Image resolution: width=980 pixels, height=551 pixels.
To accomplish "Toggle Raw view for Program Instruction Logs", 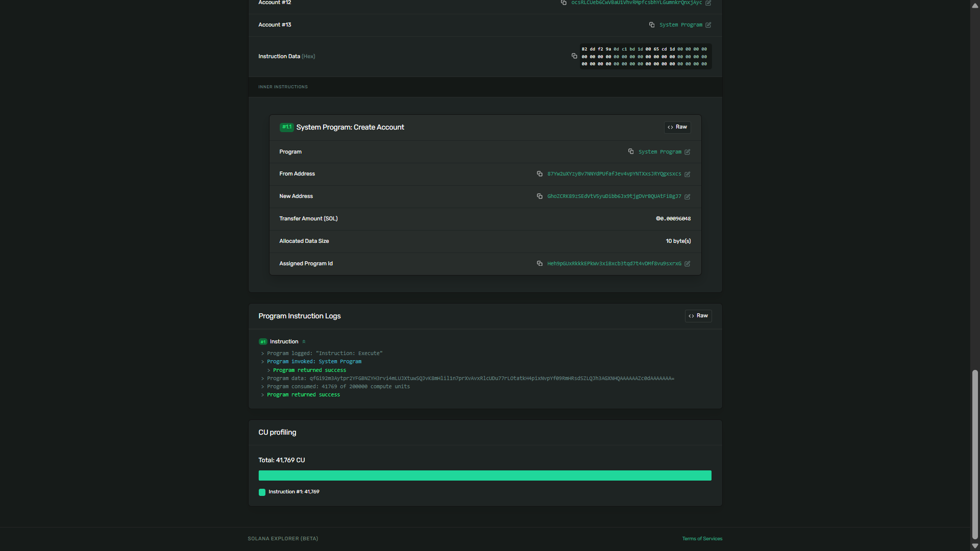I will [x=698, y=316].
